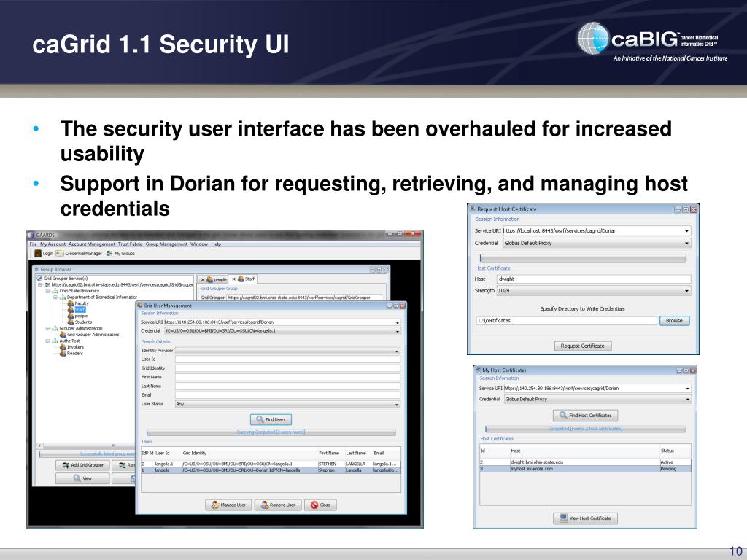Collapse Department of Biomedical Informatics node
This screenshot has height=560, width=747.
(x=55, y=297)
